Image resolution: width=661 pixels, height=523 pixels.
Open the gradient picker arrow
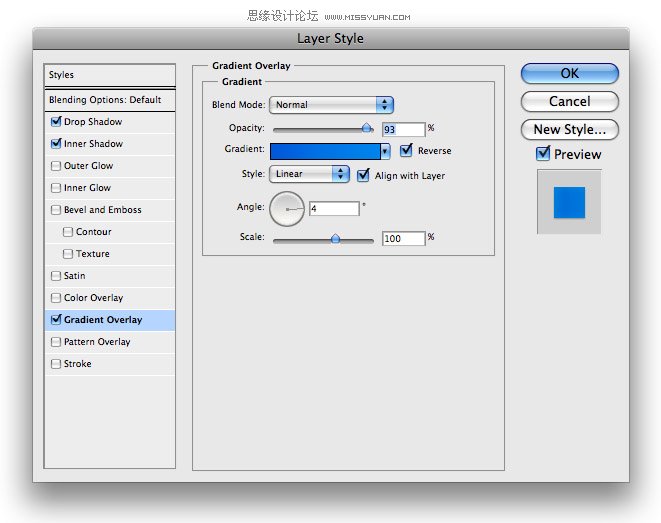[385, 151]
